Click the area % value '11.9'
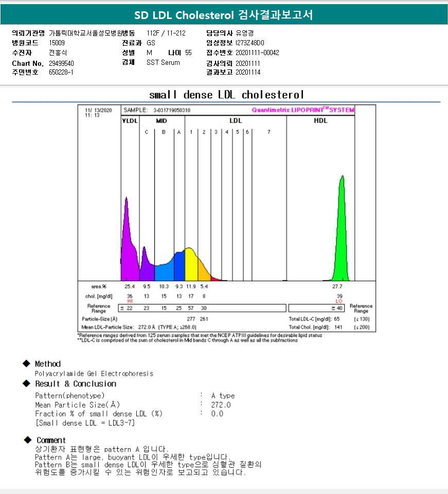Image resolution: width=448 pixels, height=494 pixels. pos(191,287)
